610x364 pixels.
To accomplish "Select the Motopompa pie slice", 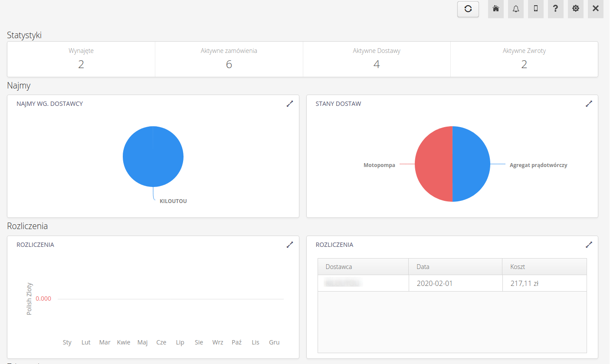I will click(x=434, y=164).
